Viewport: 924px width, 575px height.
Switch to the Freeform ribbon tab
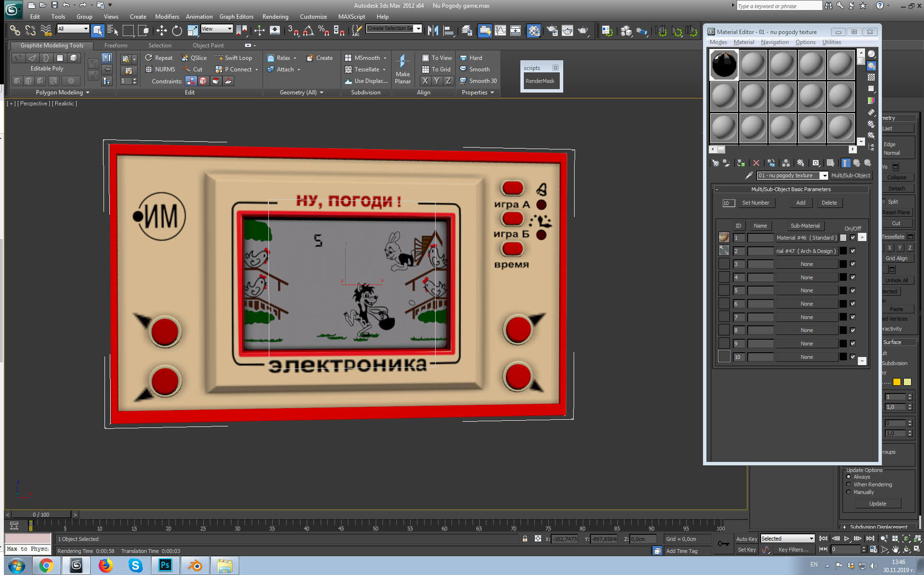115,46
